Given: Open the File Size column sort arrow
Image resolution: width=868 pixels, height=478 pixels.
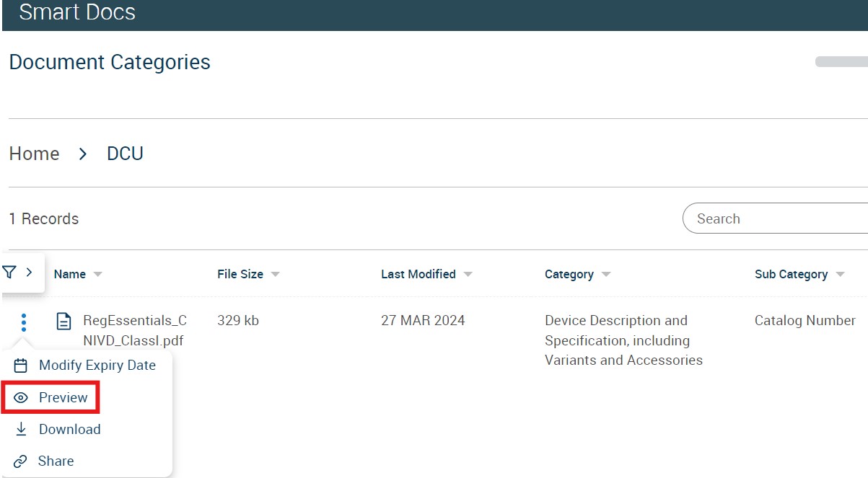Looking at the screenshot, I should coord(275,275).
